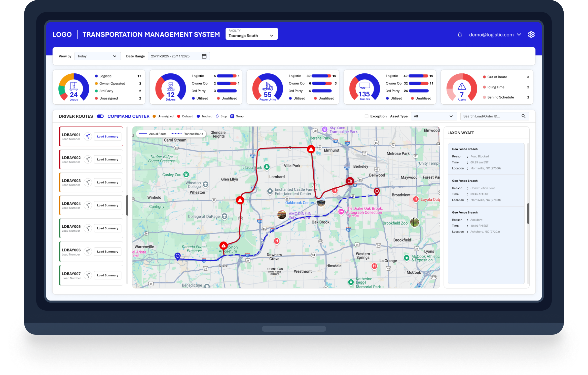The width and height of the screenshot is (588, 375).
Task: Check the Exception checkbox
Action: 366,116
